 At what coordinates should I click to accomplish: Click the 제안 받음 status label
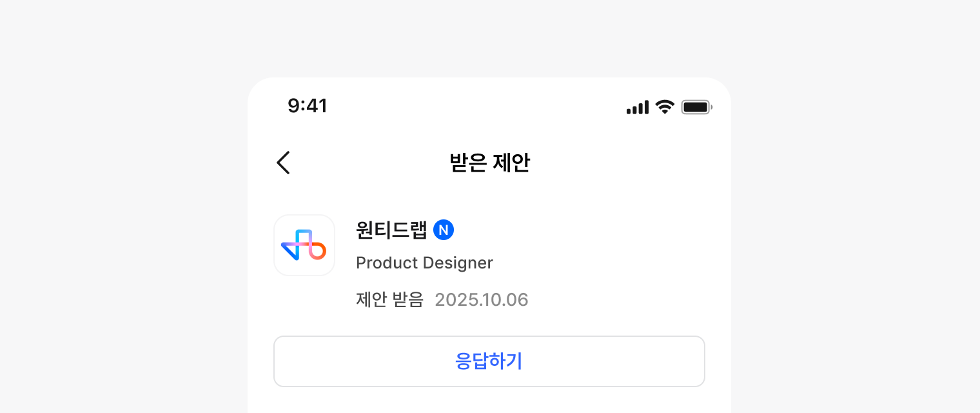coord(389,299)
